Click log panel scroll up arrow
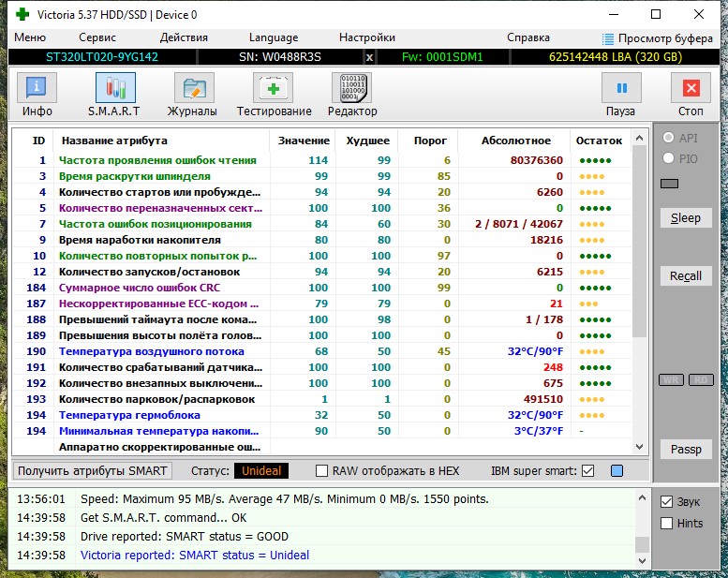Viewport: 728px width, 578px height. click(642, 497)
